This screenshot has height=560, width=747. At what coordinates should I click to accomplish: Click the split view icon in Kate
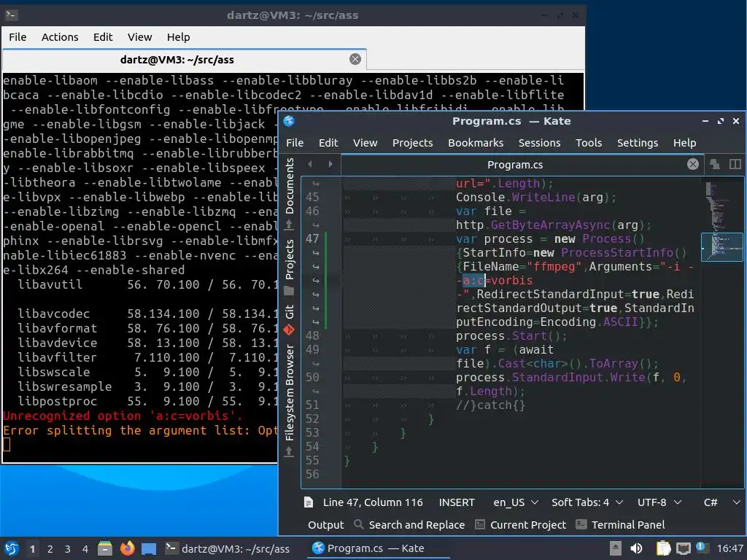click(x=735, y=164)
